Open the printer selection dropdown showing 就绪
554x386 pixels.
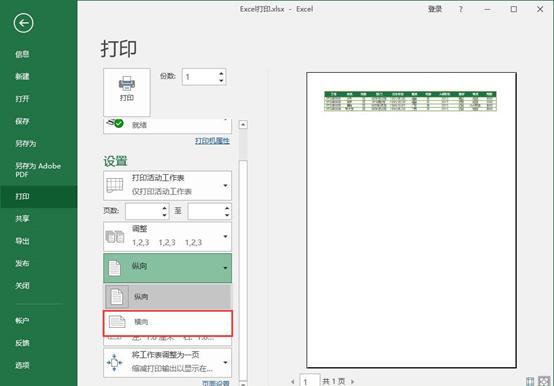tap(167, 125)
